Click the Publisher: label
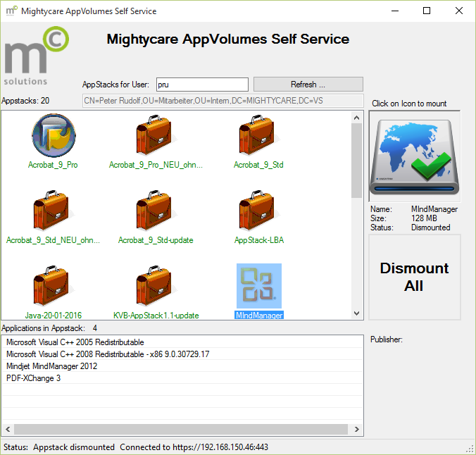The image size is (476, 455). click(x=386, y=339)
